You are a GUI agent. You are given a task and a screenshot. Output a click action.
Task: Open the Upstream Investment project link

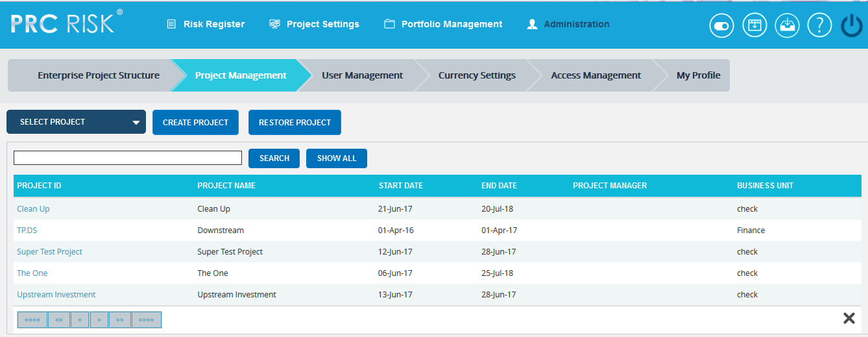56,295
